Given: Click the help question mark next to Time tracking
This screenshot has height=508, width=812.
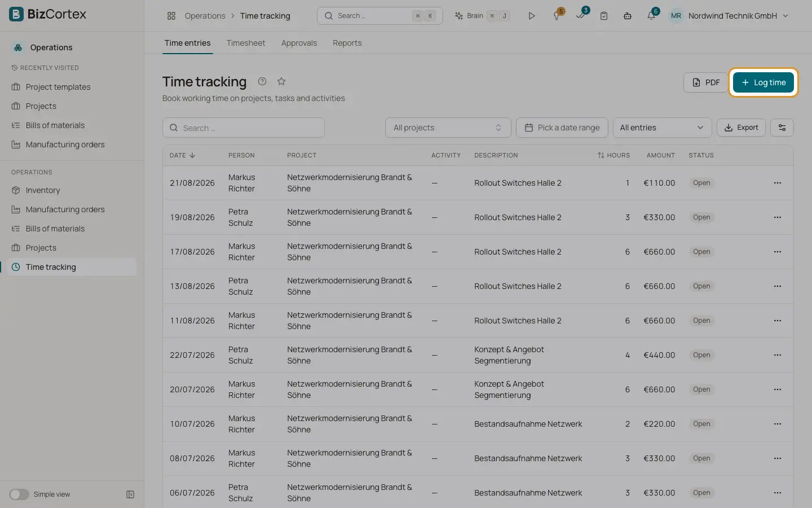Looking at the screenshot, I should click(x=262, y=81).
